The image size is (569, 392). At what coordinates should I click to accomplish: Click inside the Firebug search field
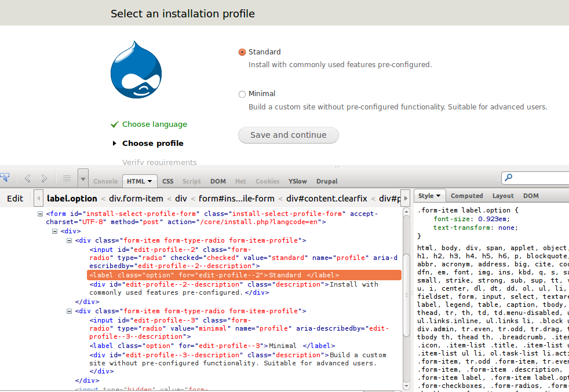pyautogui.click(x=539, y=177)
